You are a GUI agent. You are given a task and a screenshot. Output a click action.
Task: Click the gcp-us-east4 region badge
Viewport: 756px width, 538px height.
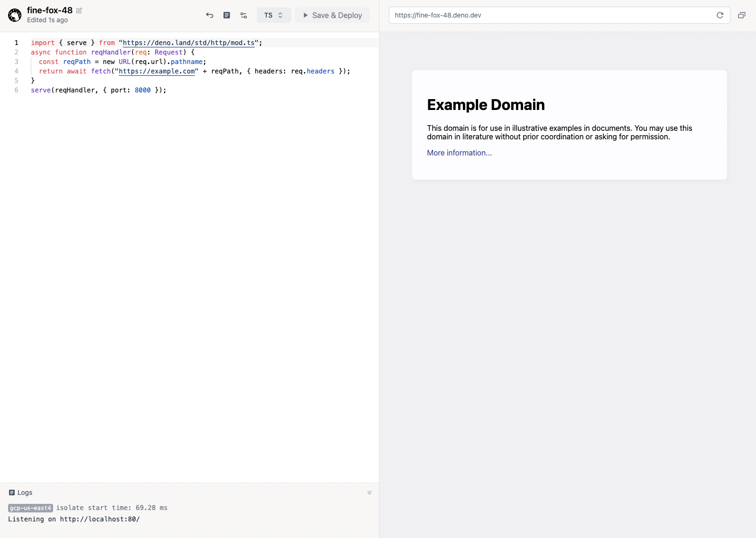tap(30, 508)
